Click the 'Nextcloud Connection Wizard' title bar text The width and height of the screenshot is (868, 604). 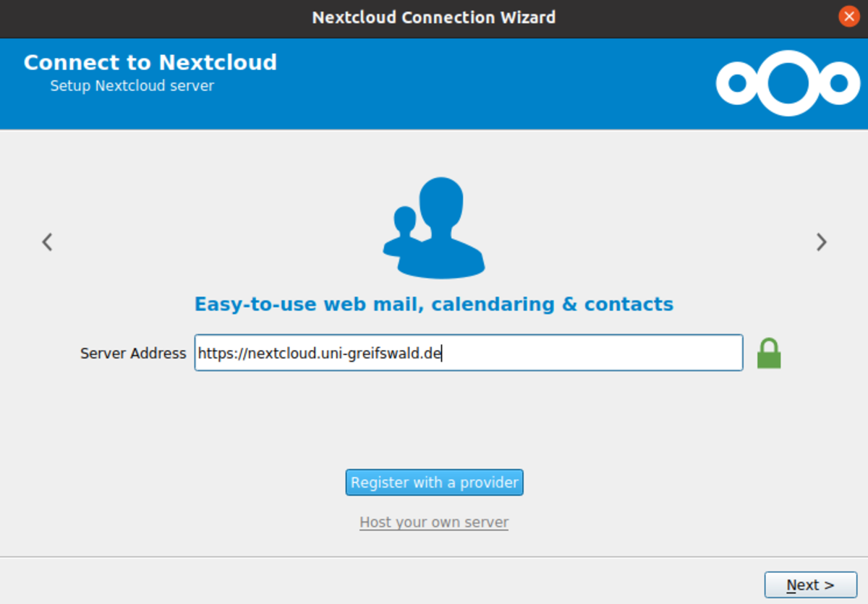pyautogui.click(x=434, y=17)
